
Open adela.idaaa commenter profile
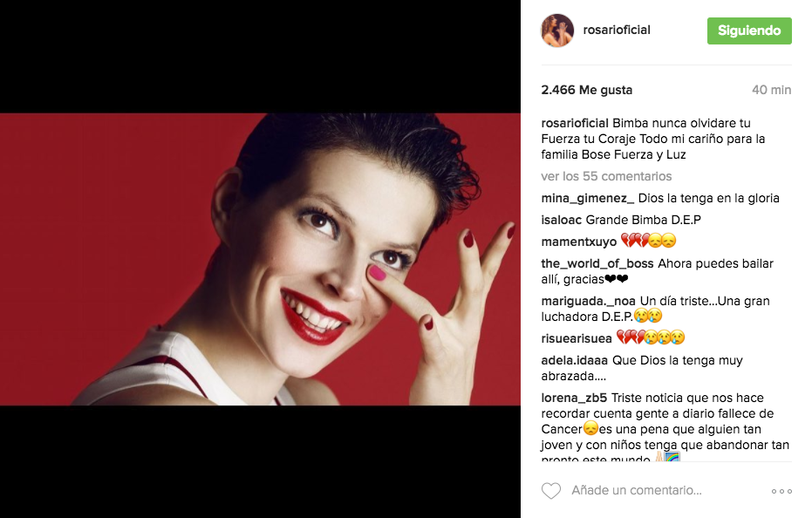[x=574, y=360]
